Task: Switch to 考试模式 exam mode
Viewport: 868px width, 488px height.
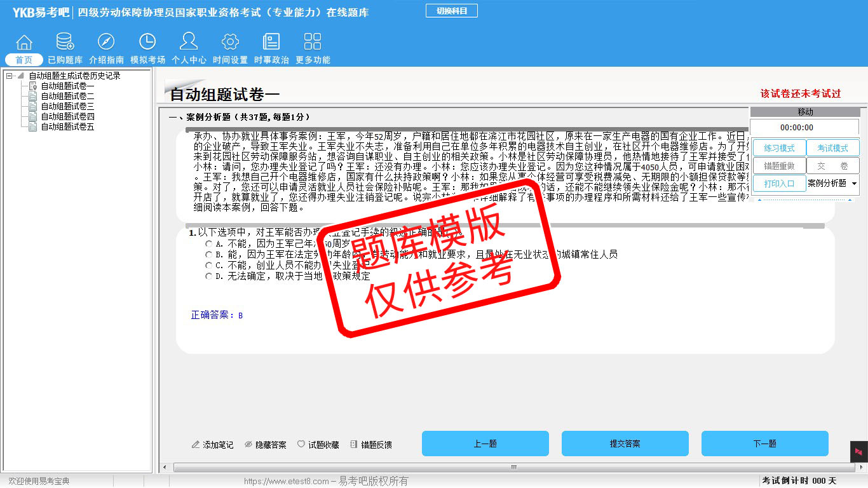Action: 832,148
